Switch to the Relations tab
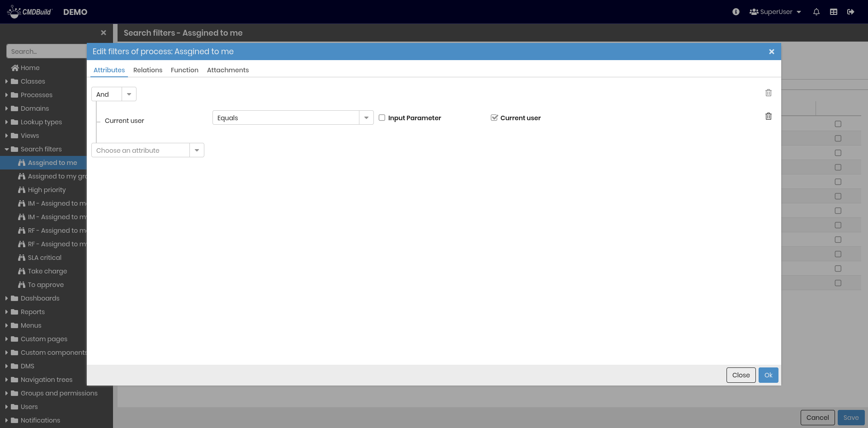This screenshot has height=428, width=868. point(147,70)
